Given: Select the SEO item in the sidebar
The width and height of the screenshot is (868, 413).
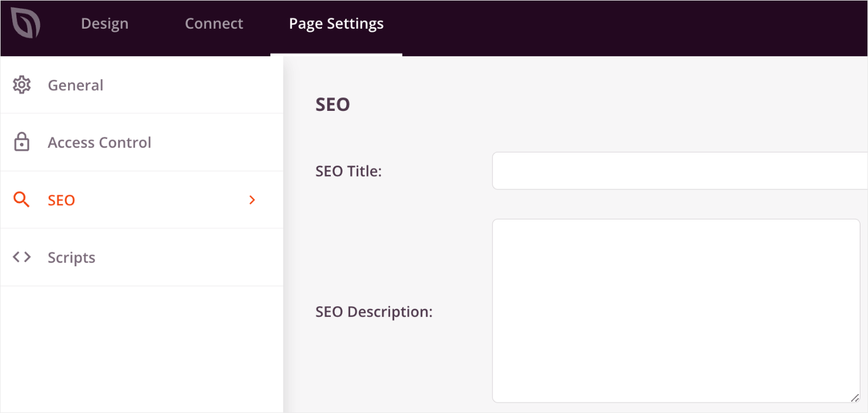Looking at the screenshot, I should pyautogui.click(x=61, y=200).
